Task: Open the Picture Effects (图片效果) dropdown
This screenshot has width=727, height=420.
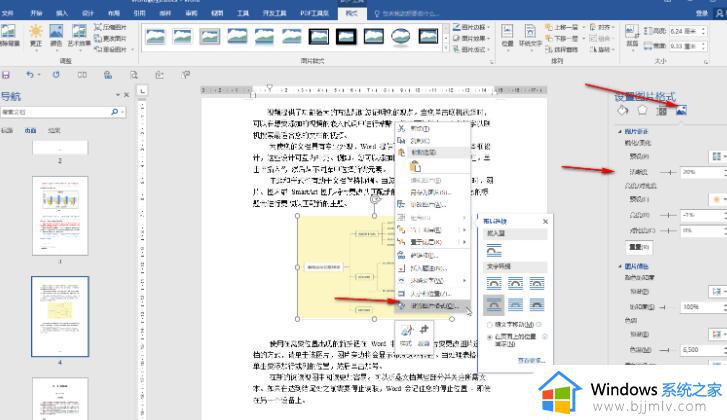Action: 471,38
